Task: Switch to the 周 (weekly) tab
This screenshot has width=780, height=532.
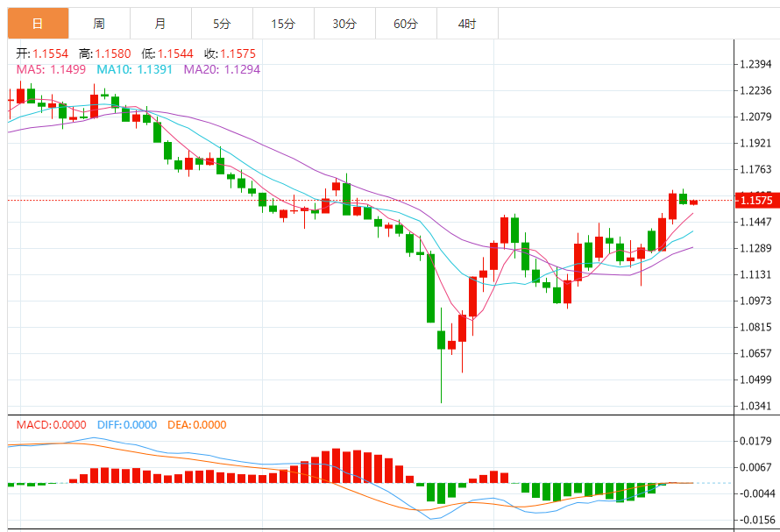Action: point(99,24)
